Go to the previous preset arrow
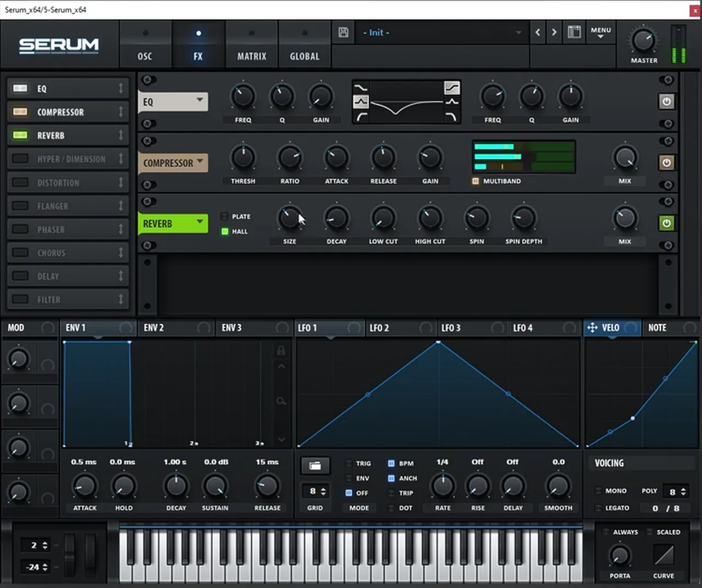 [537, 32]
